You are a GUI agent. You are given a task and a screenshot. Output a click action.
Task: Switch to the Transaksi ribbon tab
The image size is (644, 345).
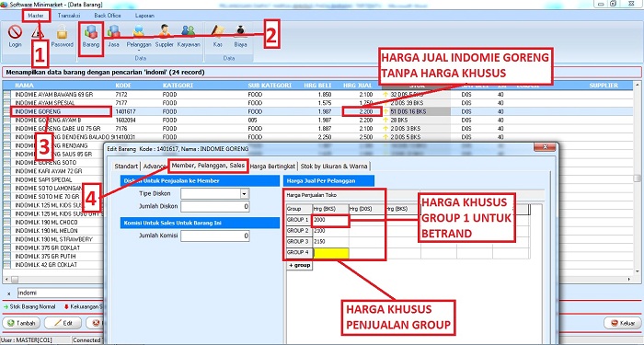69,16
